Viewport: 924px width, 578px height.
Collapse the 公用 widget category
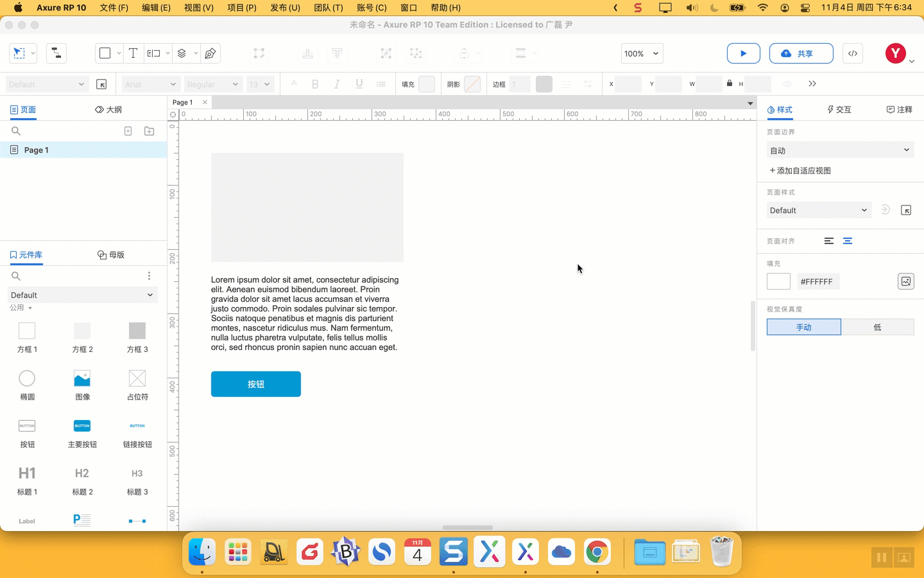[x=21, y=308]
